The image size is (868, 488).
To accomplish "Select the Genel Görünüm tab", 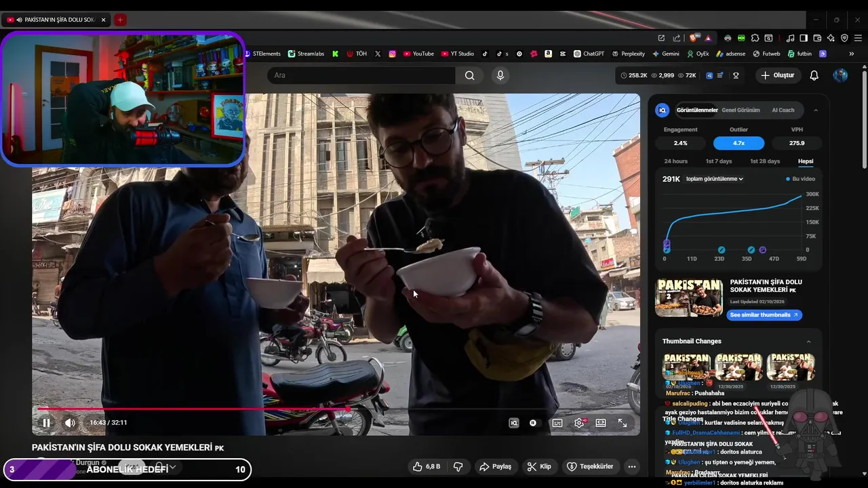I will click(x=741, y=110).
